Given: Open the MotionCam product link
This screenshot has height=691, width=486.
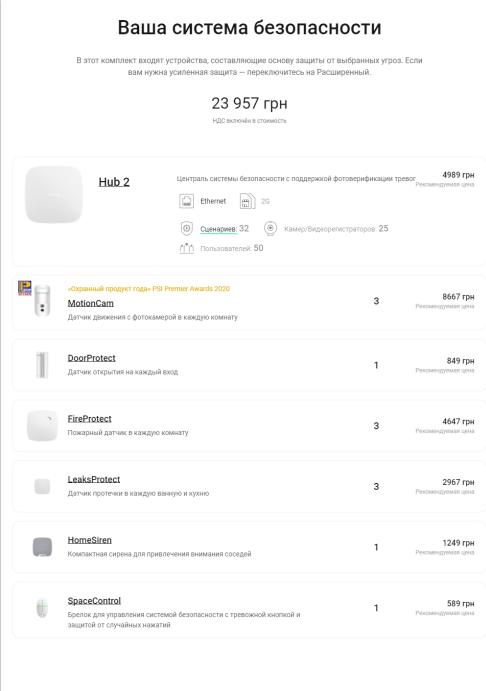Looking at the screenshot, I should point(90,303).
